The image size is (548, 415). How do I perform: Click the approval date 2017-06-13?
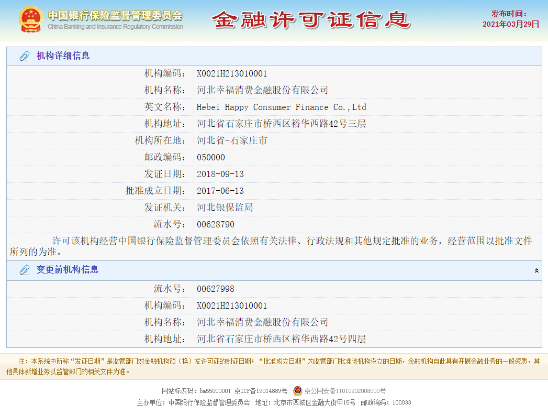[220, 191]
